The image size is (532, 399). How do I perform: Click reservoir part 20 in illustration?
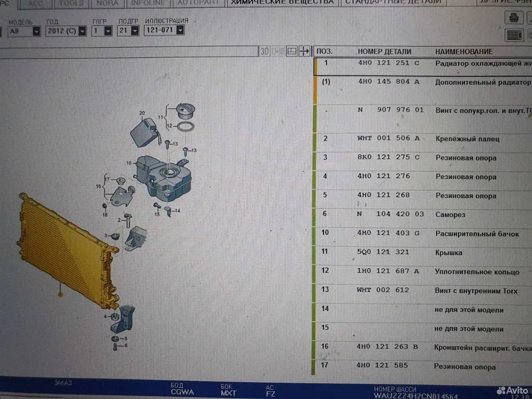coord(143,132)
